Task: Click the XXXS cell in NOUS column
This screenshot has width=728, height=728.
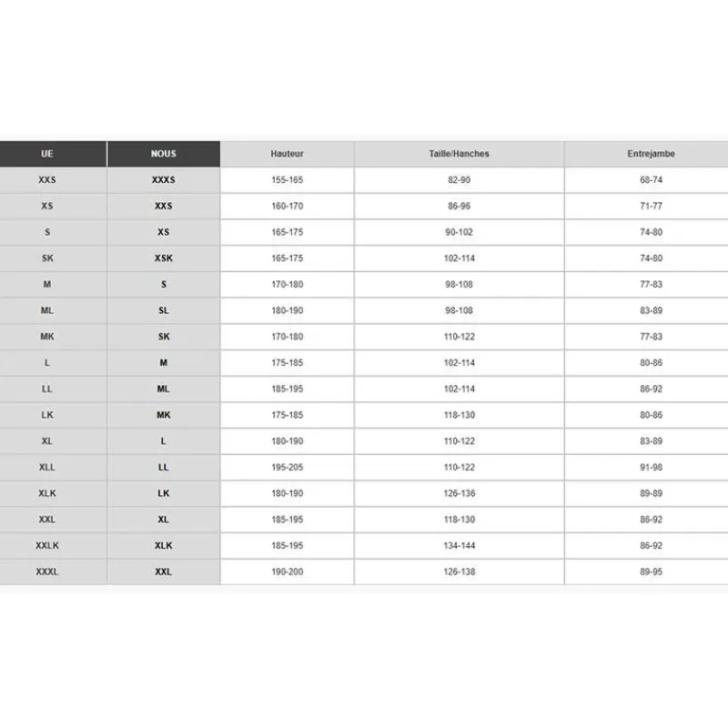Action: tap(164, 179)
